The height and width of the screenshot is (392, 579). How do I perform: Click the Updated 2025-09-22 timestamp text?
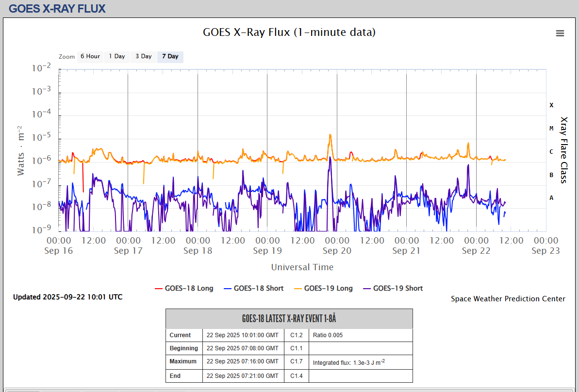67,297
